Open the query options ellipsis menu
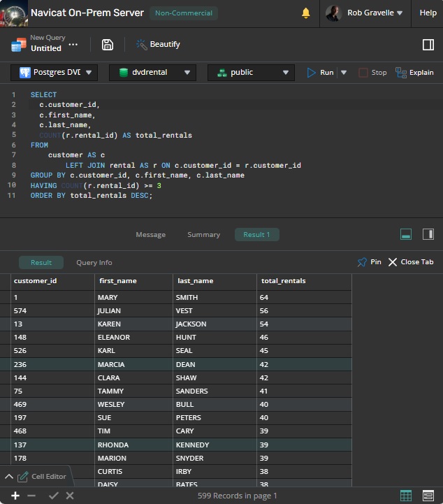The height and width of the screenshot is (504, 443). point(73,44)
